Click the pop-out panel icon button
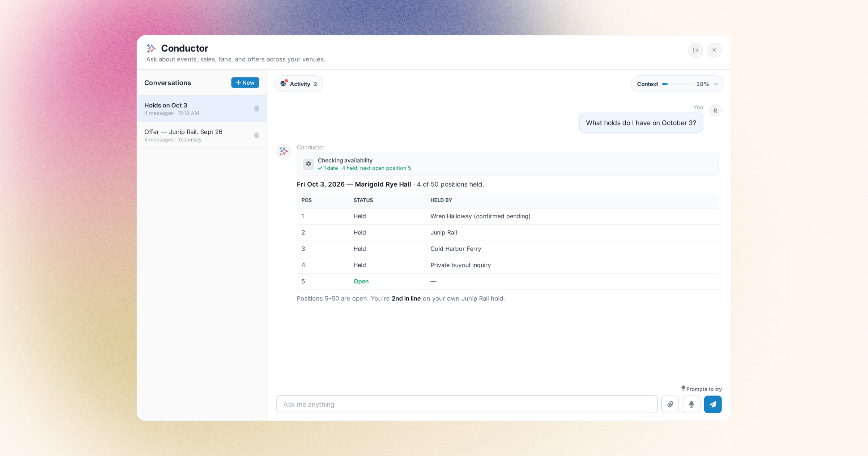 click(x=695, y=50)
